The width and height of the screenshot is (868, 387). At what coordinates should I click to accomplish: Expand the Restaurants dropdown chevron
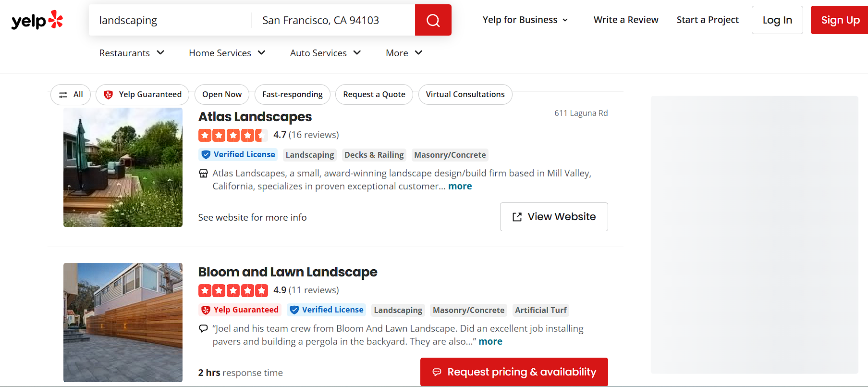click(160, 52)
